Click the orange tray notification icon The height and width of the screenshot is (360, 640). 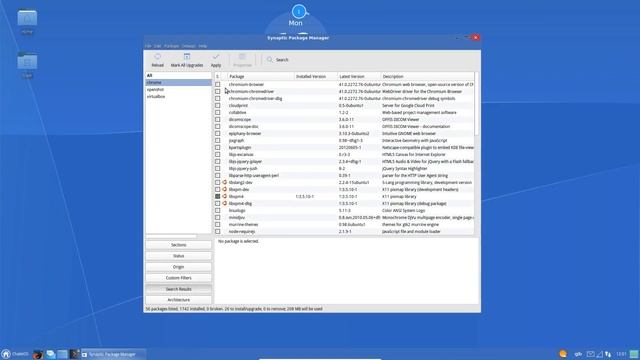[563, 354]
